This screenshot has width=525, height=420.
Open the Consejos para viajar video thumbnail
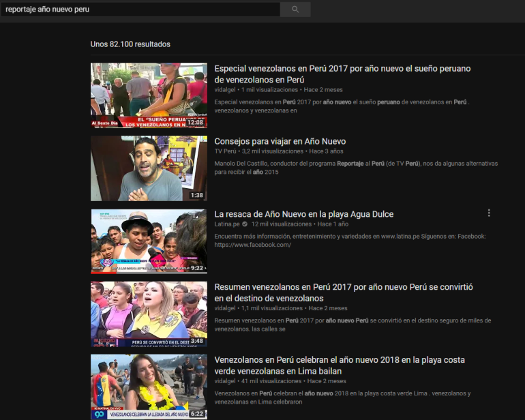149,168
